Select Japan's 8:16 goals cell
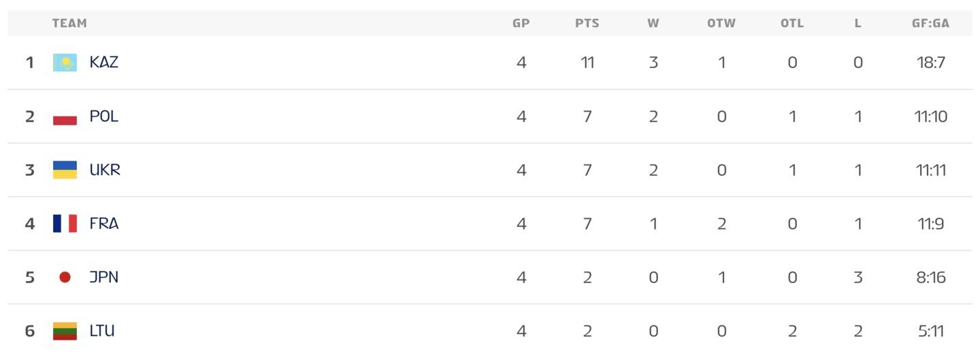The image size is (980, 354). (x=931, y=277)
